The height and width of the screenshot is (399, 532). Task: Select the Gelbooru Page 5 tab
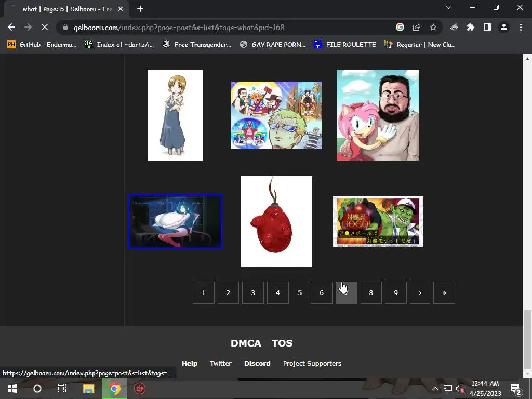coord(67,9)
